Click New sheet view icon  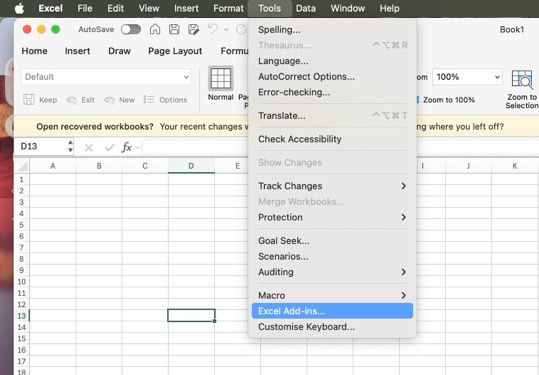tap(109, 100)
